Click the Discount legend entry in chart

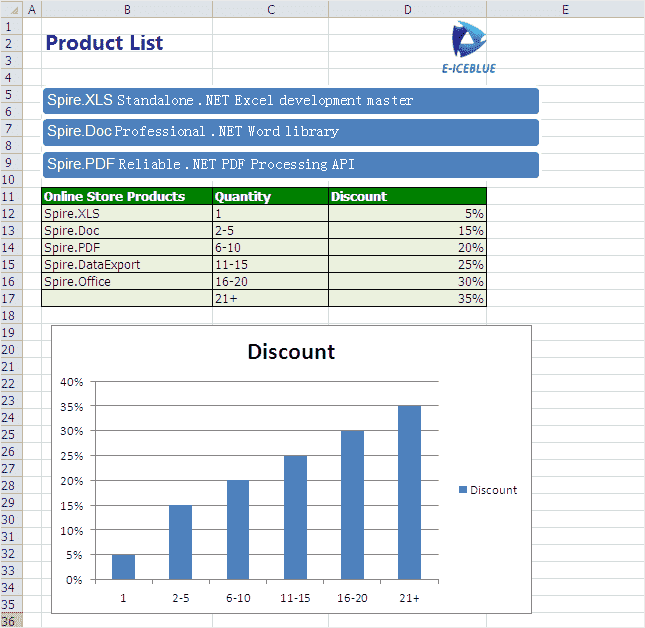pos(488,490)
